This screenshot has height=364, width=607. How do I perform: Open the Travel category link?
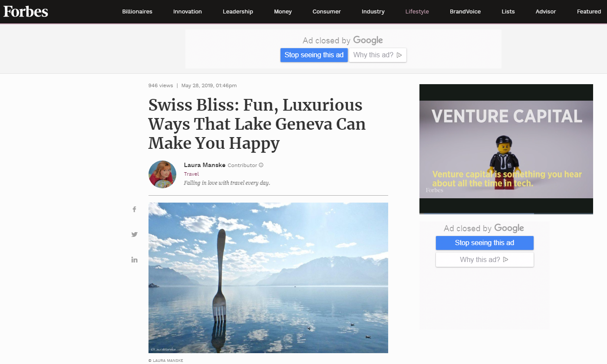click(191, 174)
